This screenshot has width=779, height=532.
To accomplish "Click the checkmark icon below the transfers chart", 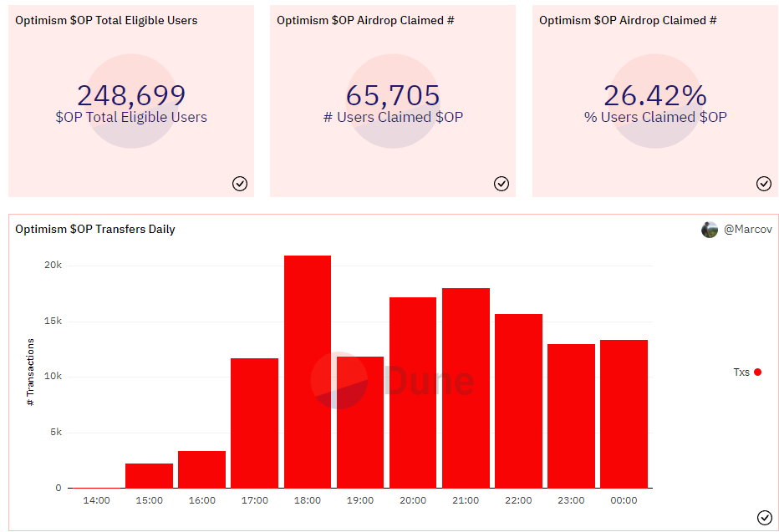I will (765, 518).
